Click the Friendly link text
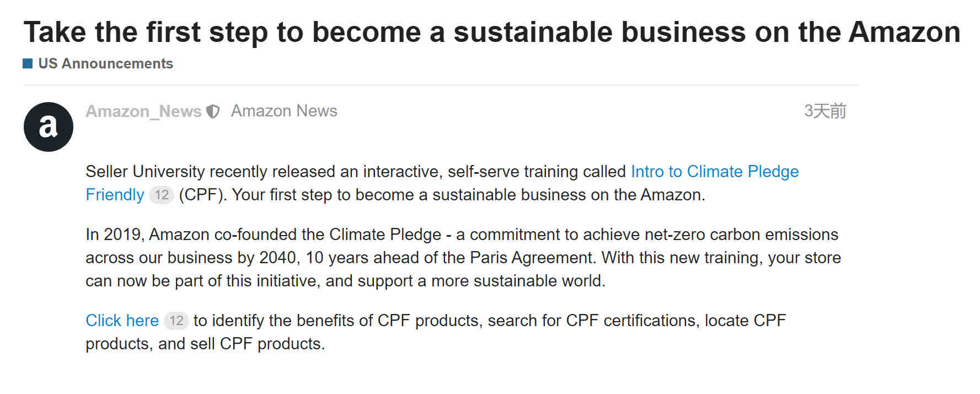This screenshot has width=980, height=394. pos(115,195)
